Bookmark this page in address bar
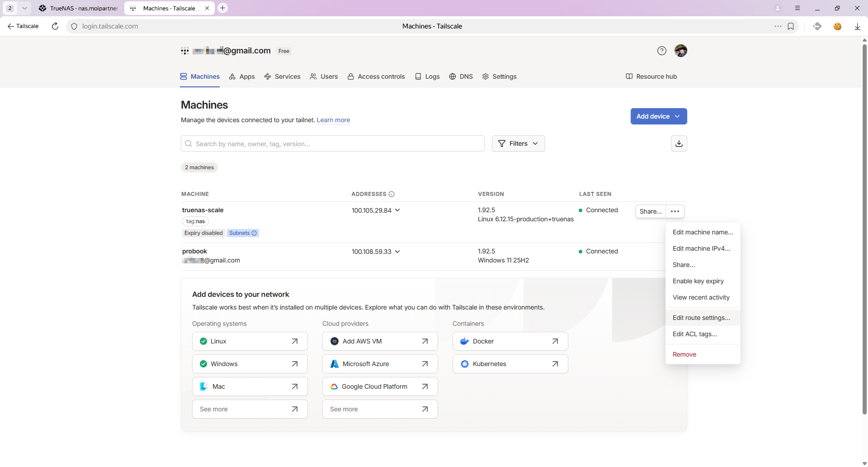868x467 pixels. 791,26
